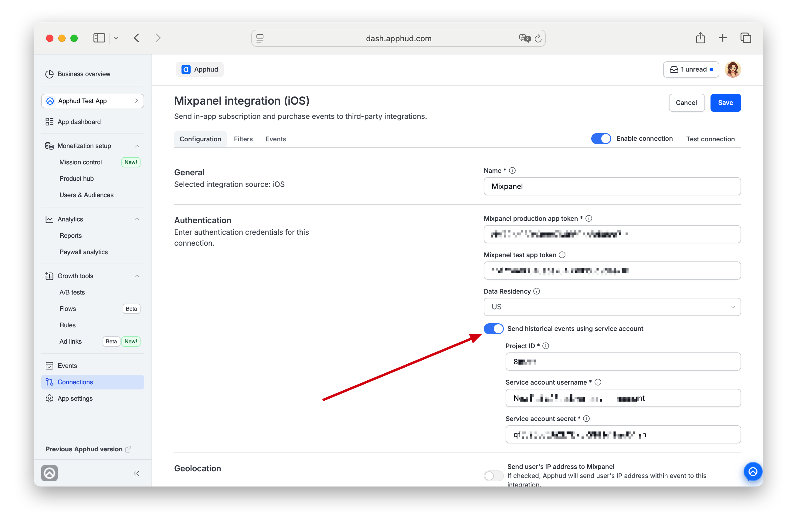The height and width of the screenshot is (532, 797).
Task: Click info icon for Service account username
Action: (598, 382)
